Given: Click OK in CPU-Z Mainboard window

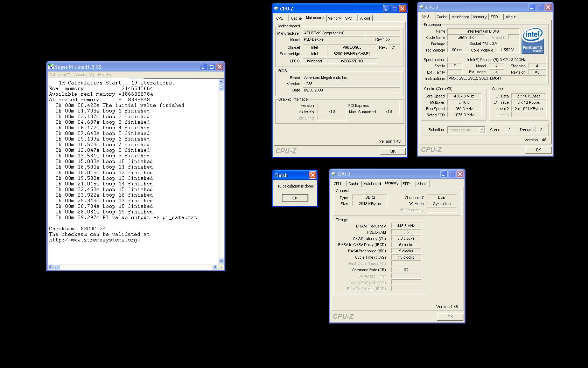Looking at the screenshot, I should coord(393,151).
